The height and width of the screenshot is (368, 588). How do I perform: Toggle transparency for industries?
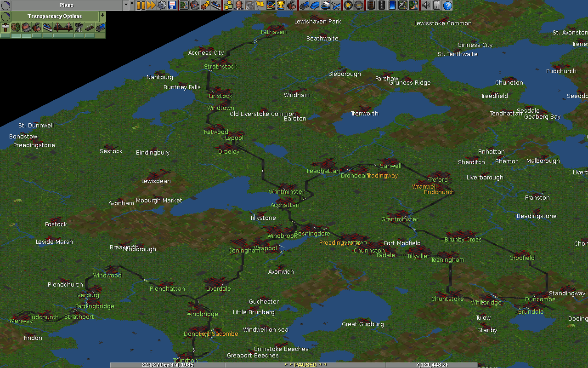point(37,28)
